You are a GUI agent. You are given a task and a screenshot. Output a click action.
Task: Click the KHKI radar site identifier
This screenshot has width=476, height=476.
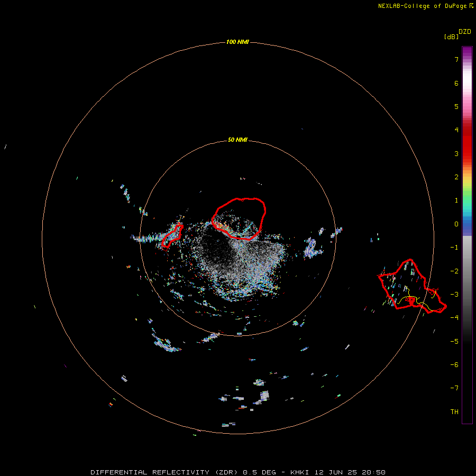pyautogui.click(x=299, y=472)
